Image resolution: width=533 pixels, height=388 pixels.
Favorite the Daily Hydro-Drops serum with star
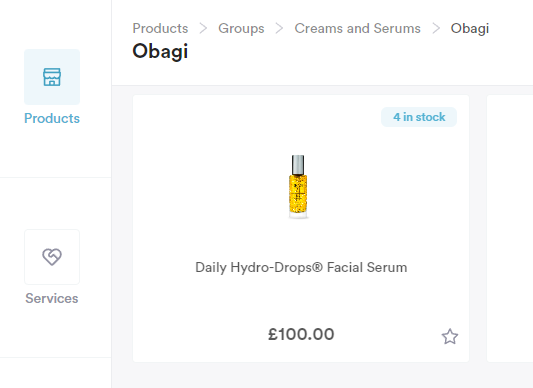pyautogui.click(x=450, y=337)
